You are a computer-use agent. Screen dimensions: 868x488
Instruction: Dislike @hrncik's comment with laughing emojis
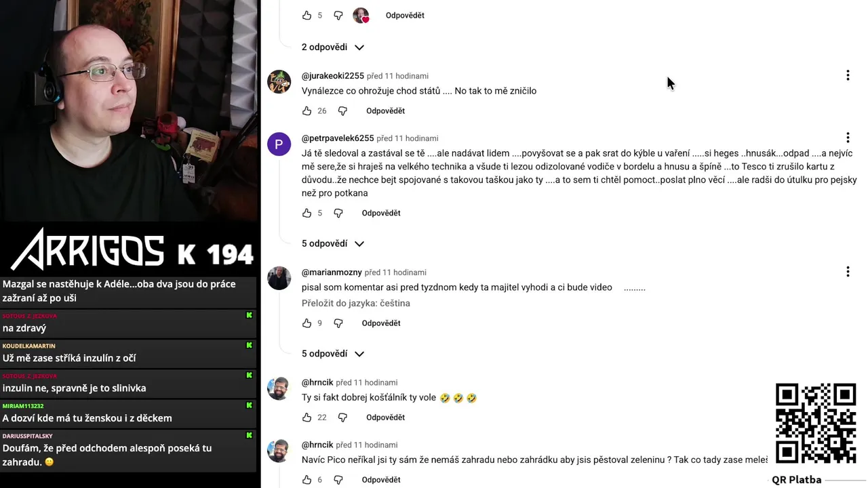(342, 418)
